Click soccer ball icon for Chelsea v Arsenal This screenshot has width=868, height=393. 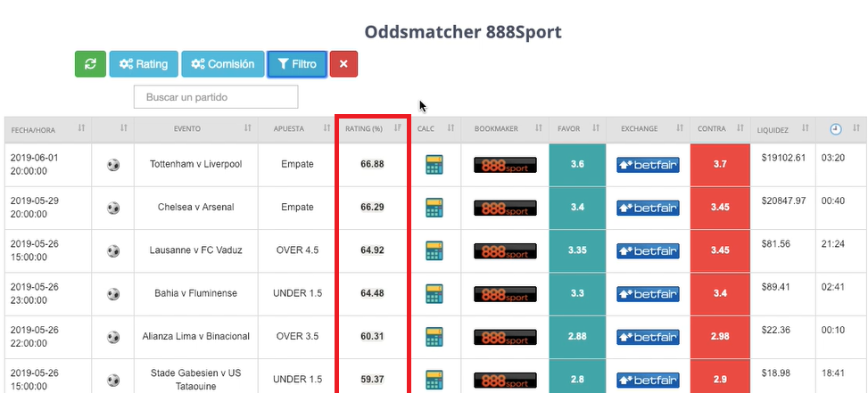click(x=113, y=208)
